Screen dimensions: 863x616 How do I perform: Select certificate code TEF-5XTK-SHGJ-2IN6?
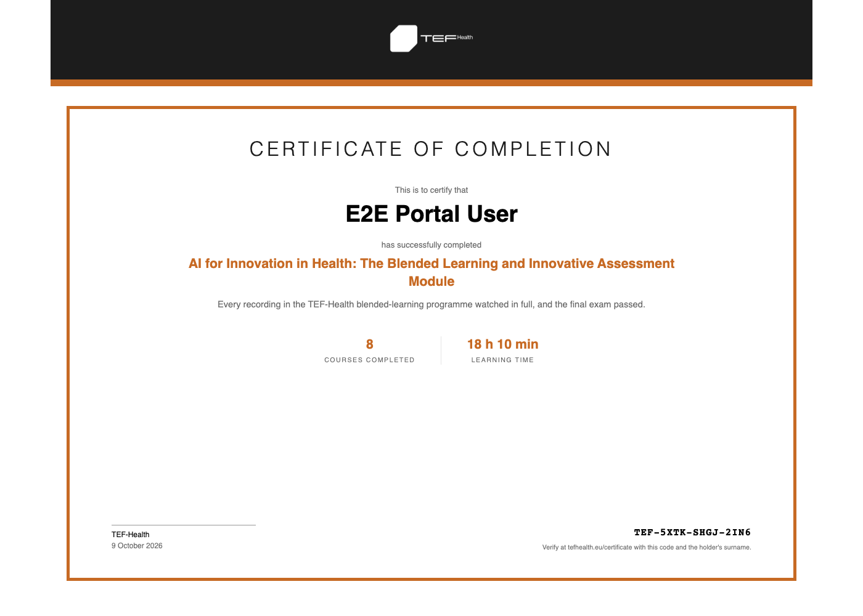(693, 532)
